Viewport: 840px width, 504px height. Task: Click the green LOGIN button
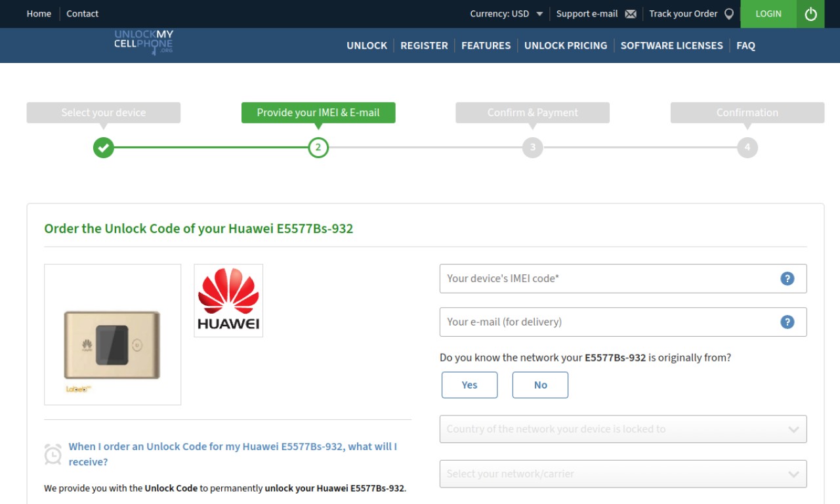click(768, 14)
